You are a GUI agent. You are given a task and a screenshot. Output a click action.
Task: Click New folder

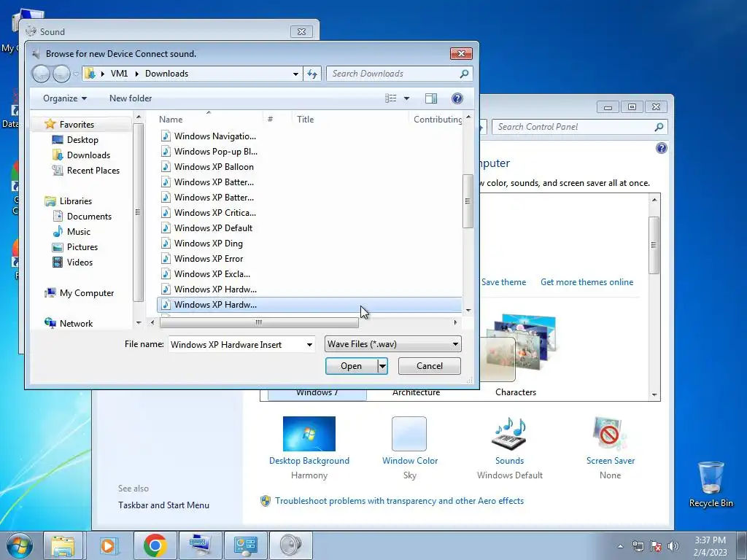tap(131, 98)
